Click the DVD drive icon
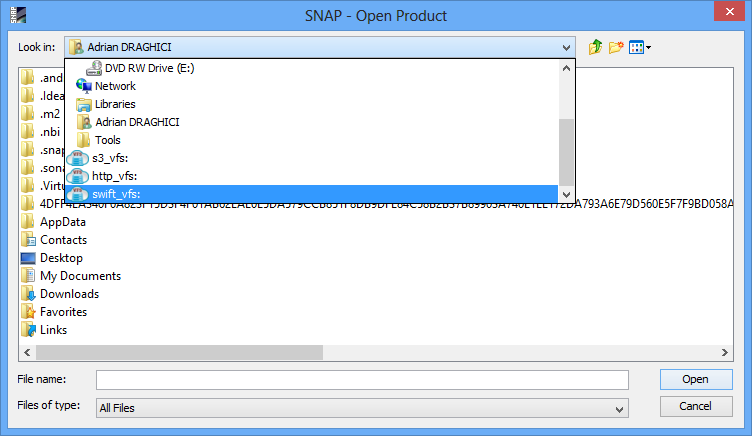This screenshot has width=752, height=436. pyautogui.click(x=94, y=68)
